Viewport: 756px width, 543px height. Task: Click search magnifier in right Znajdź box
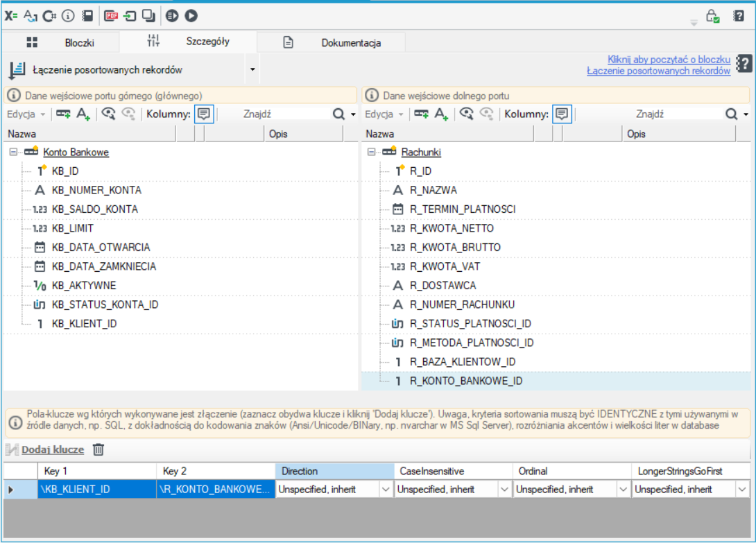[x=731, y=114]
